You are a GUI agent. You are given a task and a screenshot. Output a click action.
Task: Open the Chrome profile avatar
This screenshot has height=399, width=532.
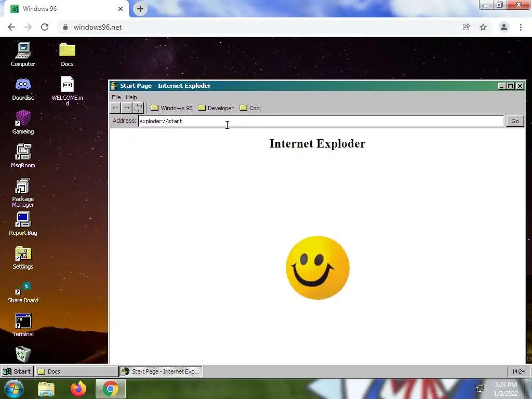coord(504,27)
